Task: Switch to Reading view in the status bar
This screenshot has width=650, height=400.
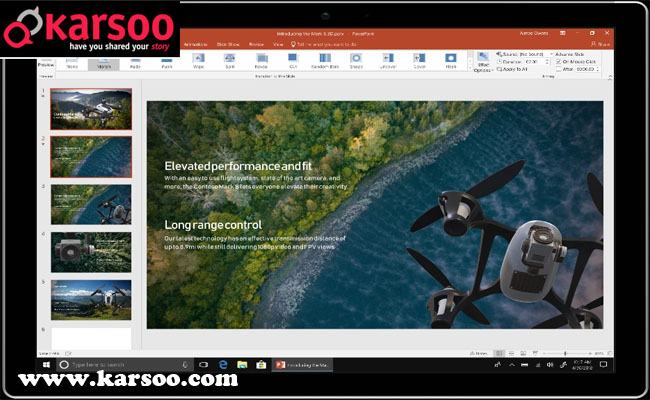Action: 523,353
